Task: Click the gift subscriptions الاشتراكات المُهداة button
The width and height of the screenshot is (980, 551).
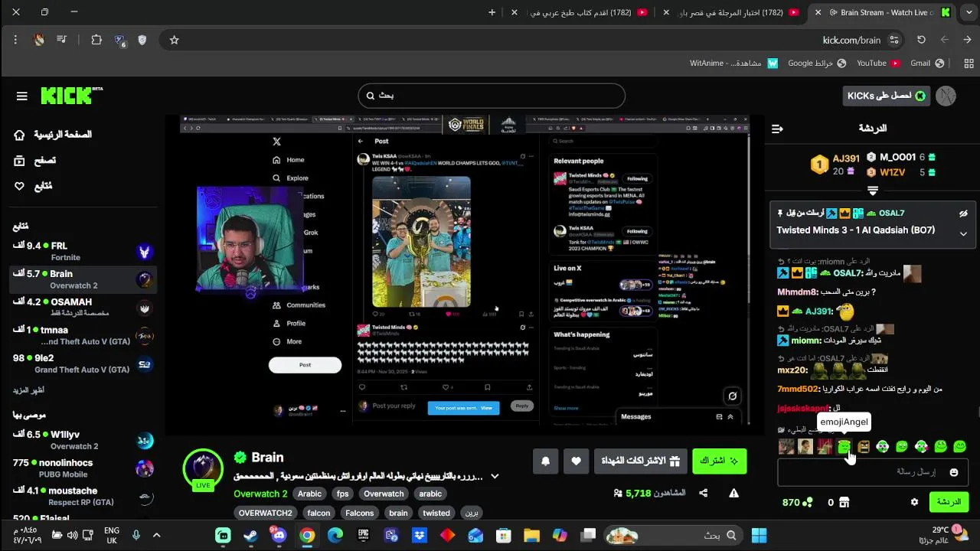Action: [x=640, y=461]
